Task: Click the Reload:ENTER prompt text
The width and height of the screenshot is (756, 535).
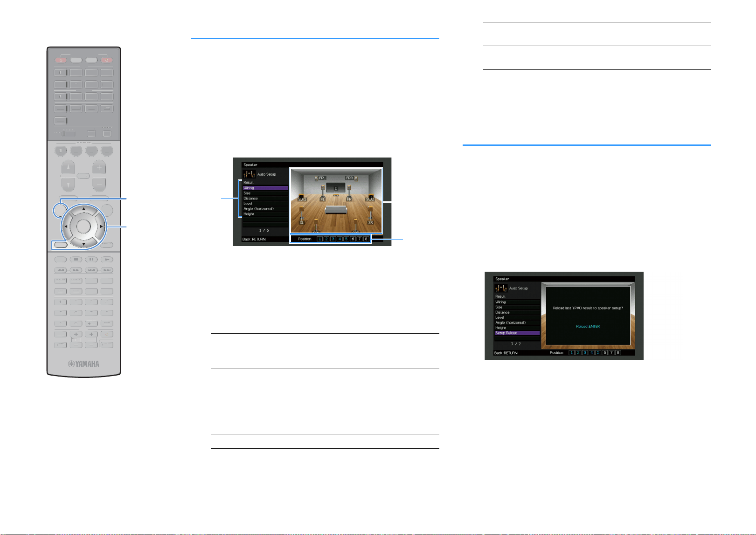Action: coord(588,326)
